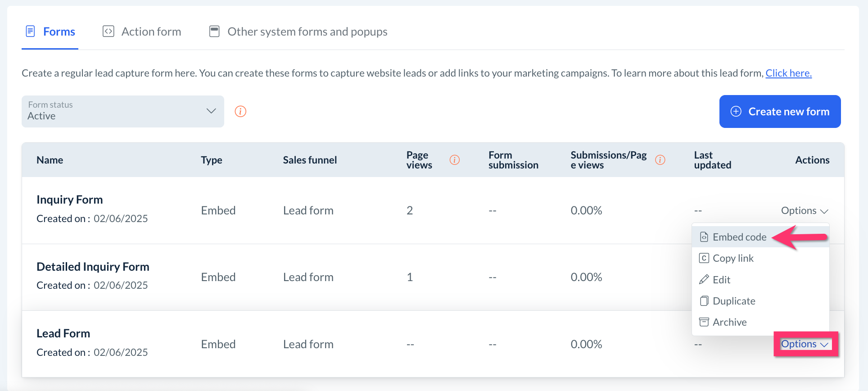This screenshot has width=868, height=391.
Task: Choose Duplicate in the options menu
Action: pyautogui.click(x=734, y=301)
